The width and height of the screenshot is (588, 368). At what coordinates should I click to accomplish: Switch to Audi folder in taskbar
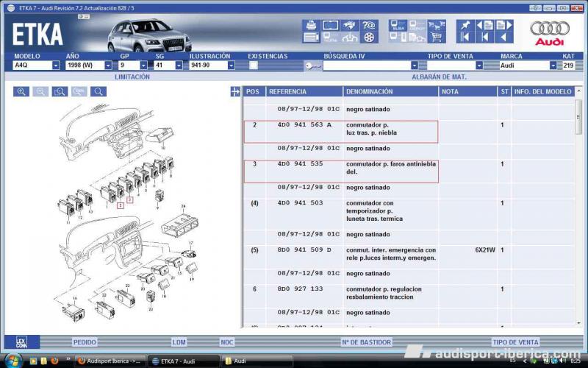(257, 361)
